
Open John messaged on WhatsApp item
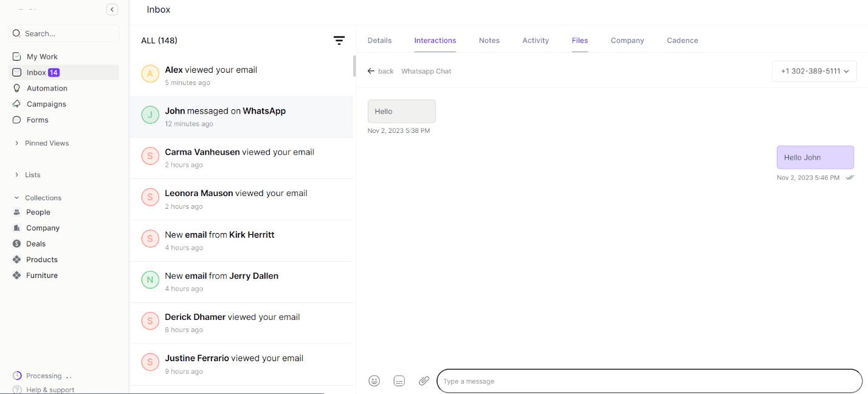[241, 117]
